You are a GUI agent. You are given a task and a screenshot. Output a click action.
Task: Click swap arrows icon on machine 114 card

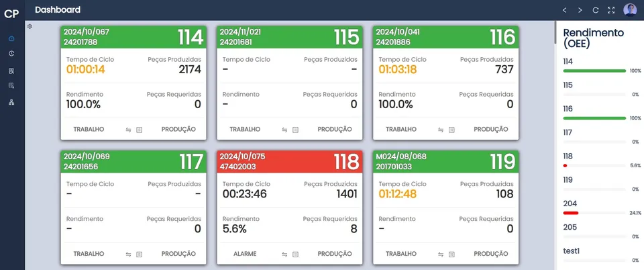[x=128, y=130]
